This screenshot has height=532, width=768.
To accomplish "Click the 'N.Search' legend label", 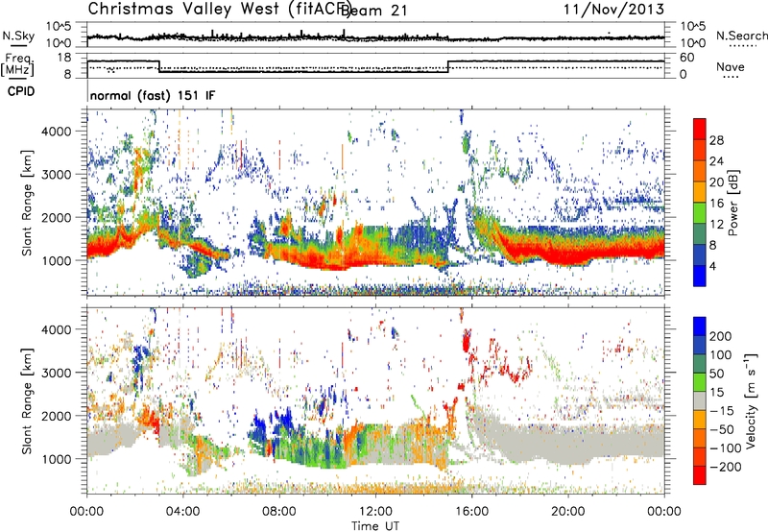I will pyautogui.click(x=741, y=36).
